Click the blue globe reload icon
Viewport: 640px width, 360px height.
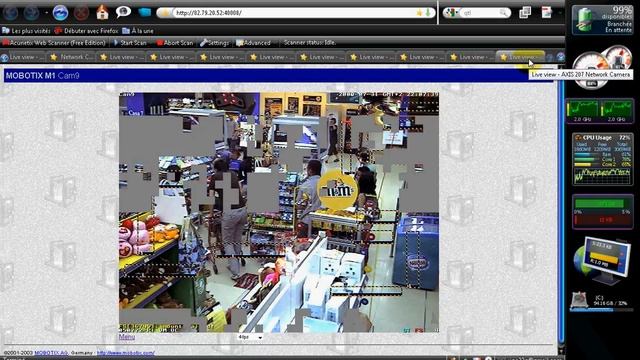click(60, 13)
